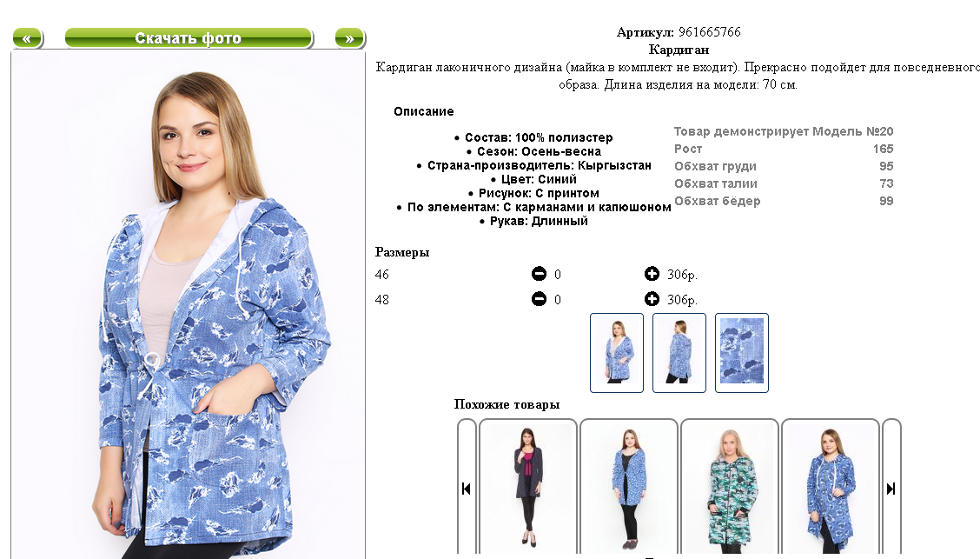The image size is (980, 559).
Task: Slide similar products carousel to the left
Action: [467, 489]
